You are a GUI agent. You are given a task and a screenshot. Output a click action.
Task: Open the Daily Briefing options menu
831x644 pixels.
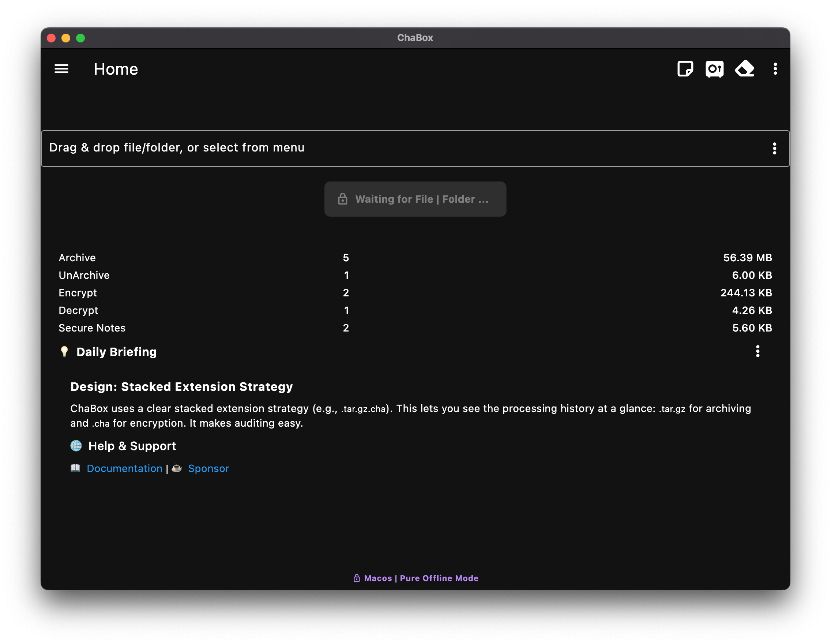(757, 351)
